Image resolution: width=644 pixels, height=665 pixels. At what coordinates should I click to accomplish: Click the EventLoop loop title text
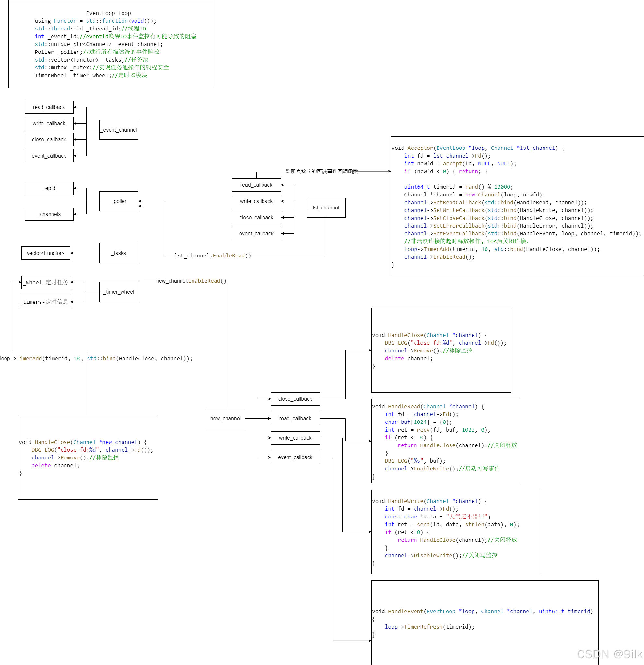pos(108,13)
